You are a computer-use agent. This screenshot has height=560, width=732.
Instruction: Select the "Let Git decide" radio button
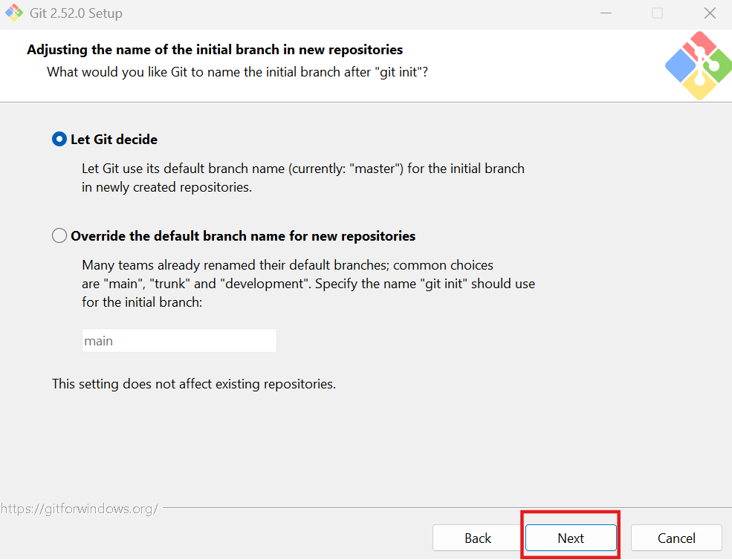click(x=59, y=139)
